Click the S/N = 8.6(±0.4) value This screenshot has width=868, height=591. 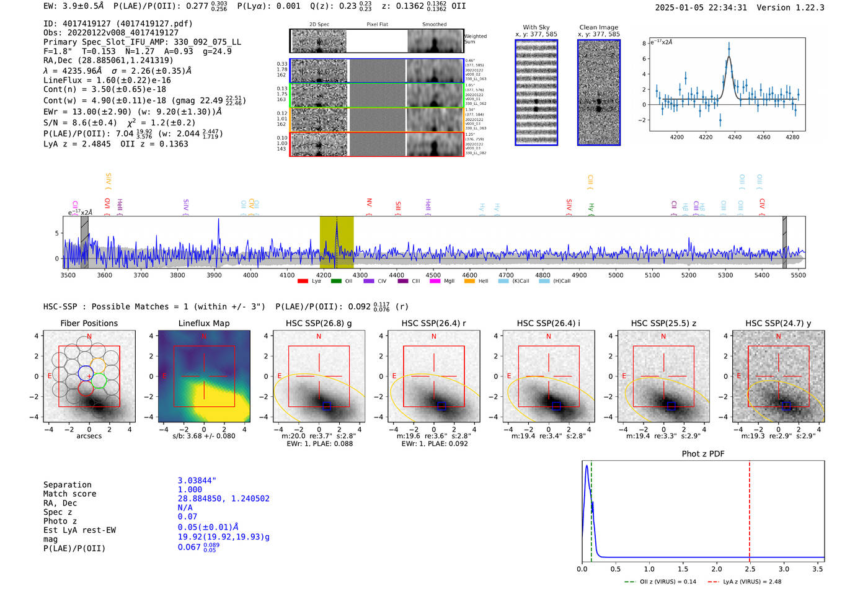click(x=80, y=123)
